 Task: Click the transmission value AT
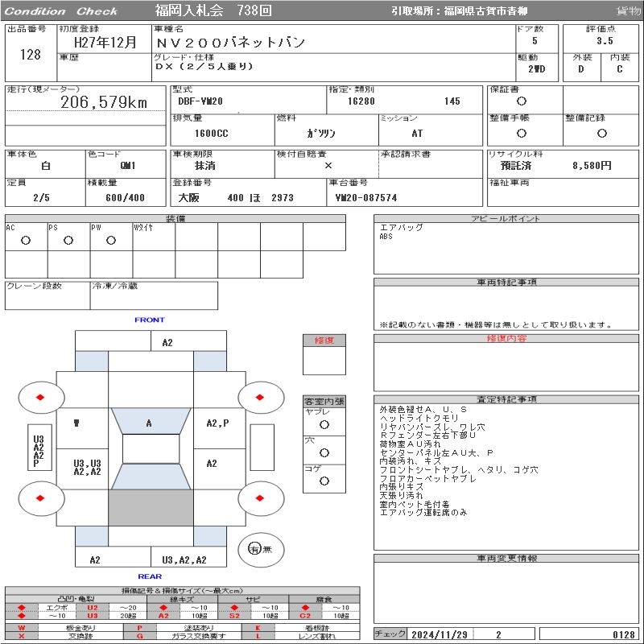coord(417,133)
